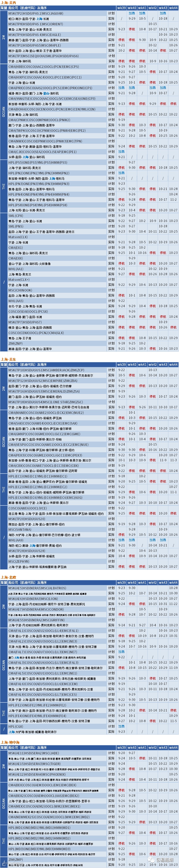Select wk44 column header in 上海-美西 table

173,8
